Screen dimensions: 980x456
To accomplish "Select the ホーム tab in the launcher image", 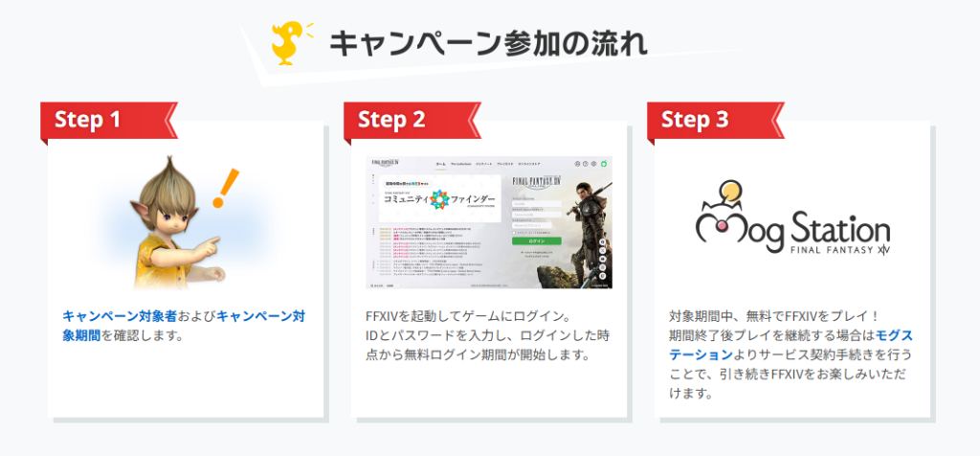I will coord(440,164).
